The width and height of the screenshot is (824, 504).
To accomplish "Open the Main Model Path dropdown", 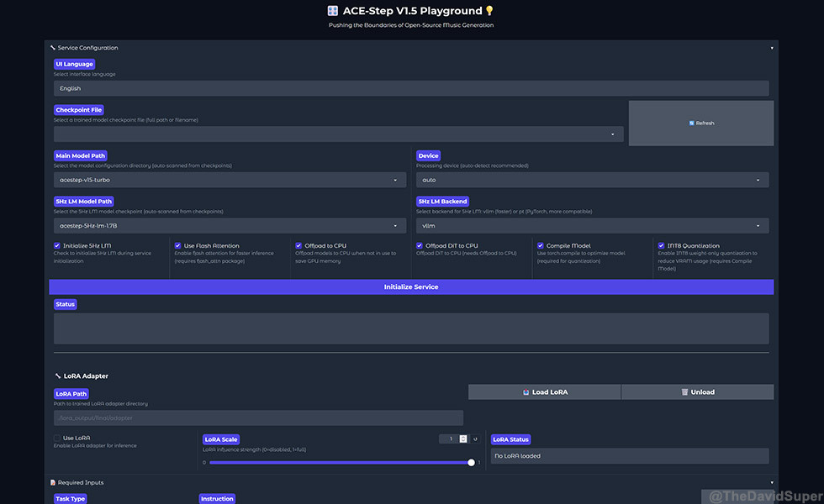I will pos(230,180).
